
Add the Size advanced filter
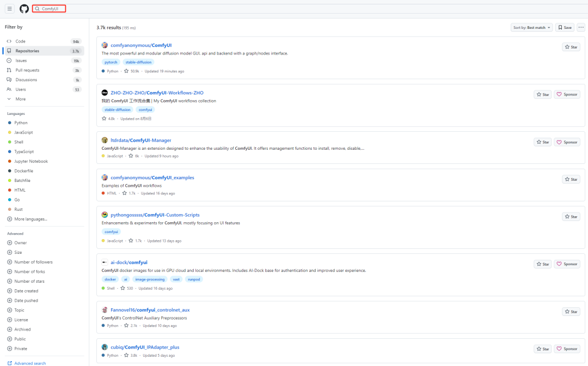point(15,252)
